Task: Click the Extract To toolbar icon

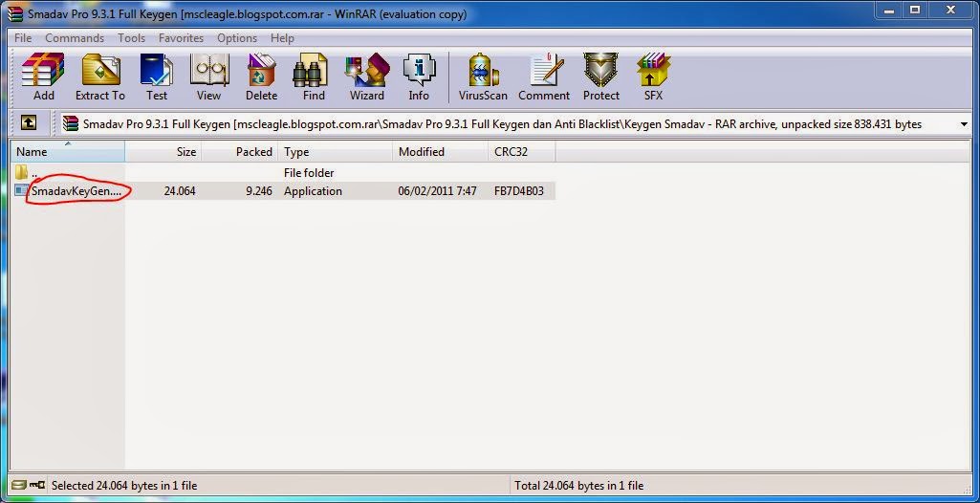Action: 100,77
